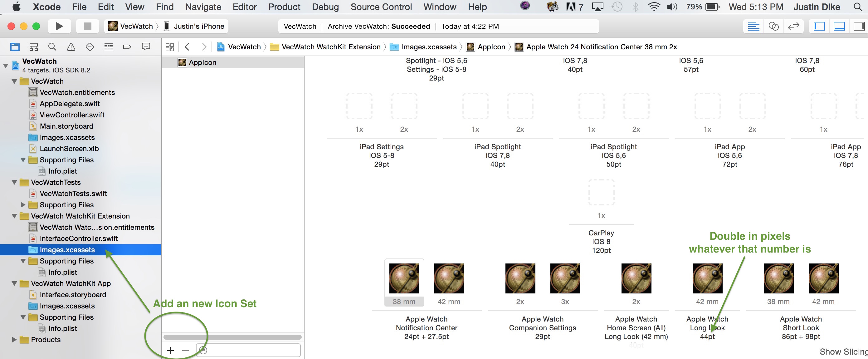Image resolution: width=868 pixels, height=359 pixels.
Task: Expand the Products folder
Action: 14,339
